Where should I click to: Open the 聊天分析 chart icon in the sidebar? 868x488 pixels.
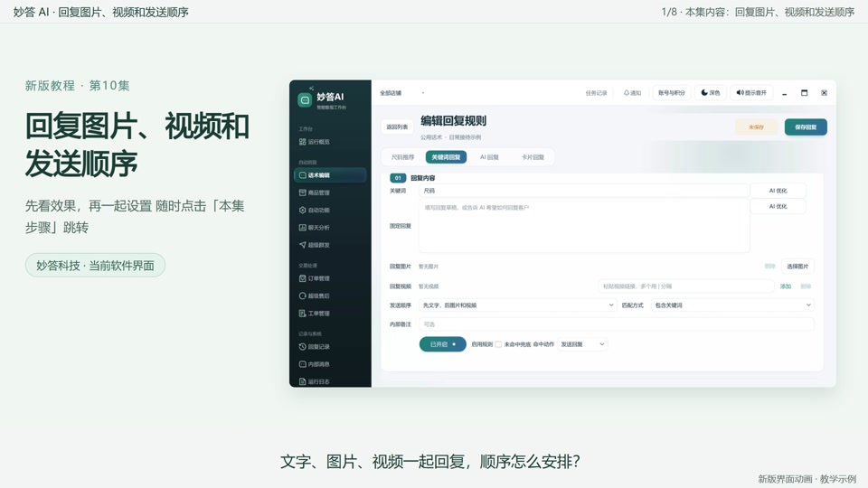[x=302, y=228]
